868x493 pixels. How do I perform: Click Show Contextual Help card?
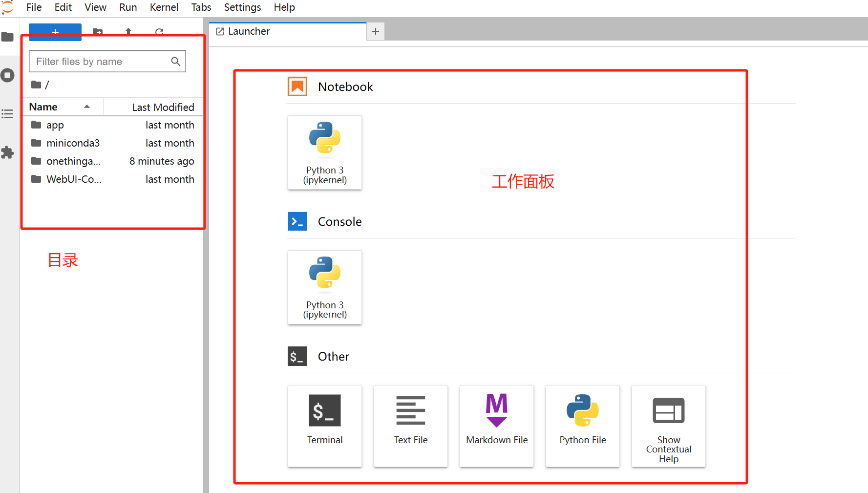tap(669, 426)
